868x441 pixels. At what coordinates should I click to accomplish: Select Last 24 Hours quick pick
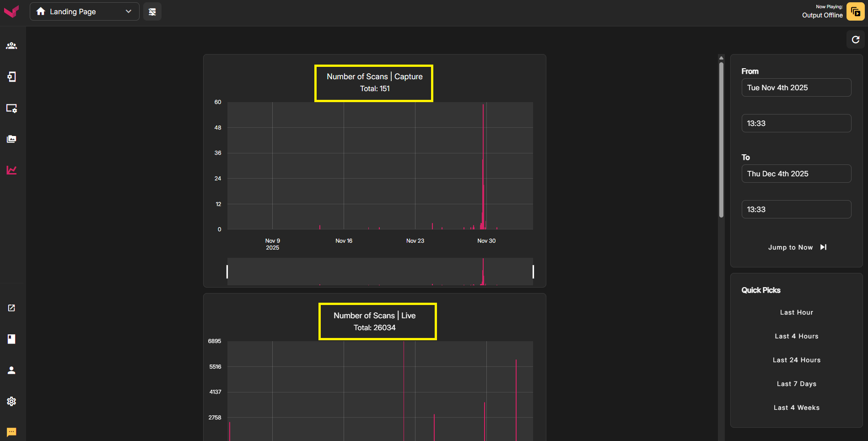pos(797,360)
